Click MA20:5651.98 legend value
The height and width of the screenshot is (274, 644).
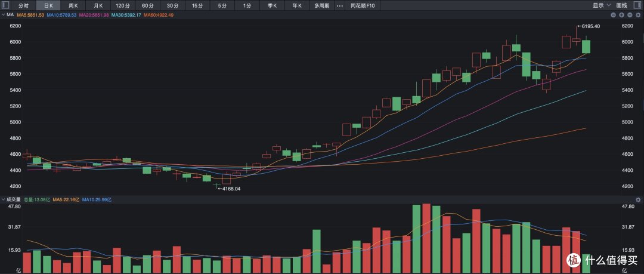tap(94, 15)
